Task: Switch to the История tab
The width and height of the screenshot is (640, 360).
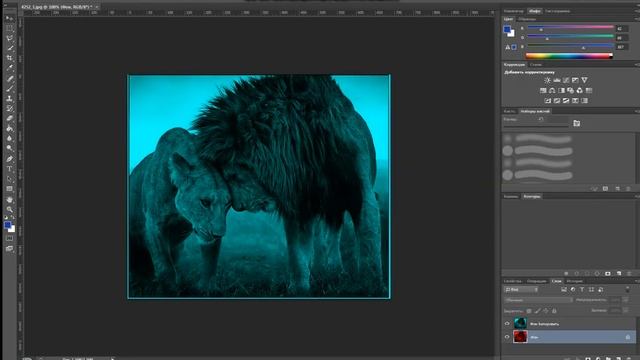Action: (575, 281)
